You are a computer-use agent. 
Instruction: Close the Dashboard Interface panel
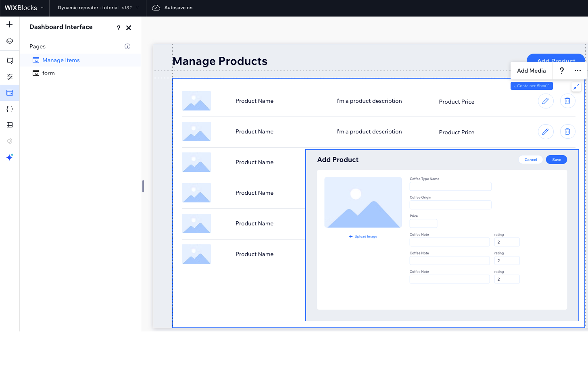coord(129,28)
